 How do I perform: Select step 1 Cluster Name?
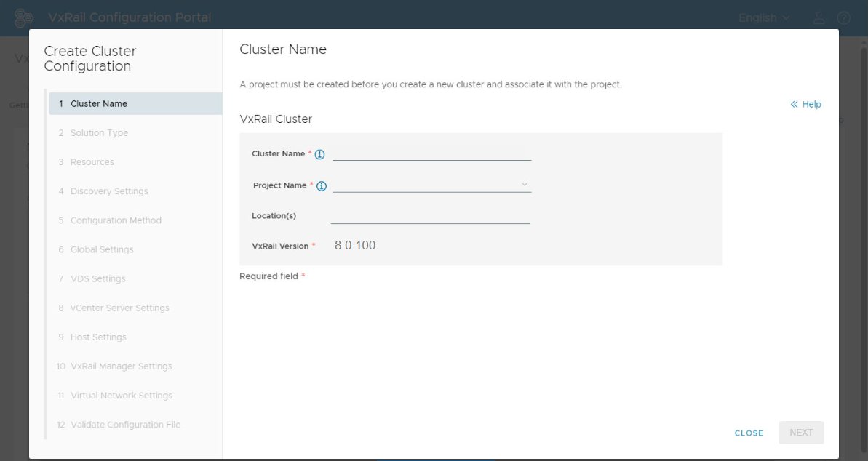(135, 103)
